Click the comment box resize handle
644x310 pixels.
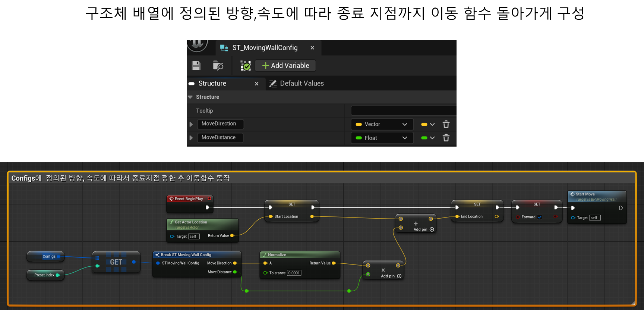(633, 303)
